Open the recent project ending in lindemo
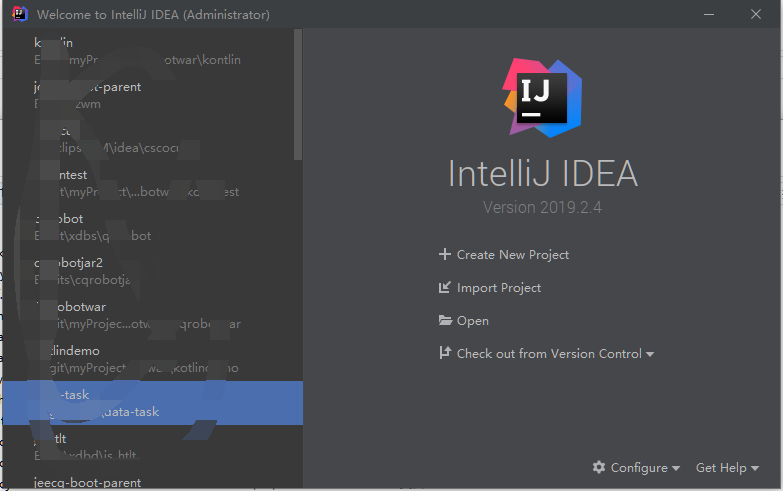Screen dimensions: 783x491 tap(152, 359)
